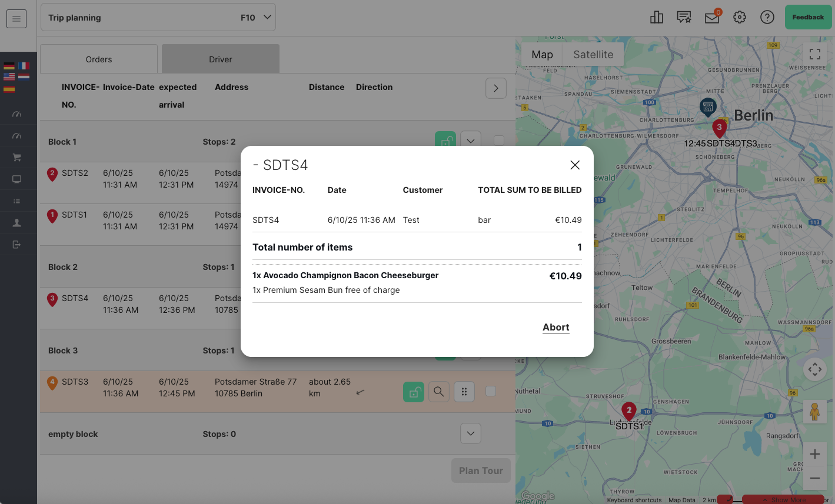Open the shopping cart sidebar icon

pos(16,158)
